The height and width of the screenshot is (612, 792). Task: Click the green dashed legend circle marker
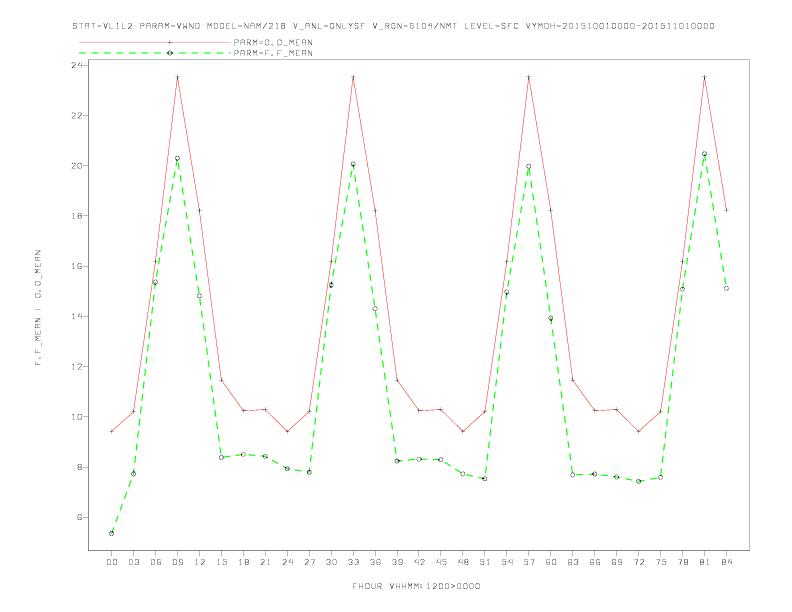click(x=170, y=53)
